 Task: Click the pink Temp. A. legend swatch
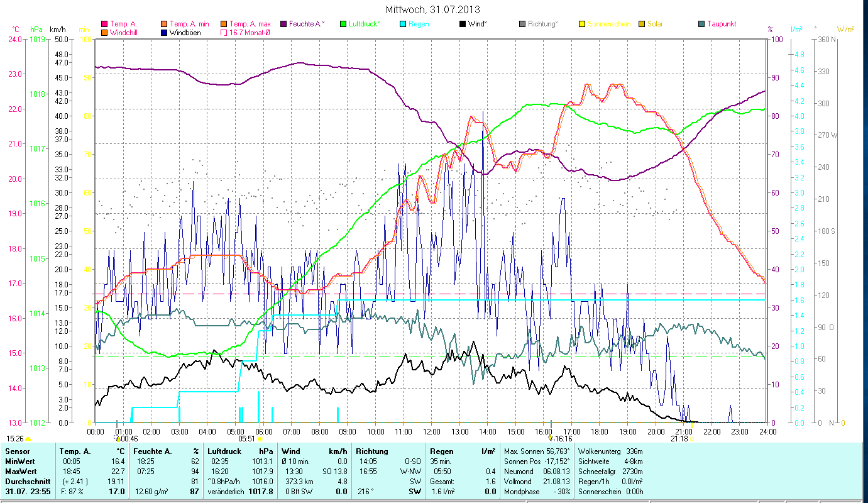(104, 24)
